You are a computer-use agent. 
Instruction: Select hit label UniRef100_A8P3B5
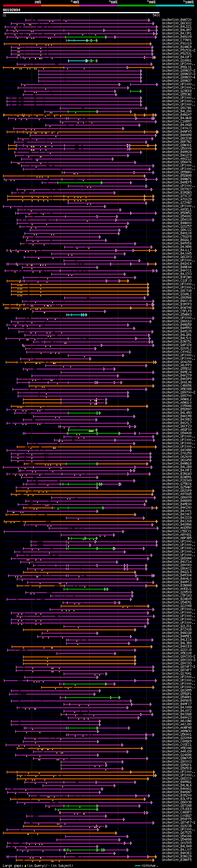tap(177, 539)
